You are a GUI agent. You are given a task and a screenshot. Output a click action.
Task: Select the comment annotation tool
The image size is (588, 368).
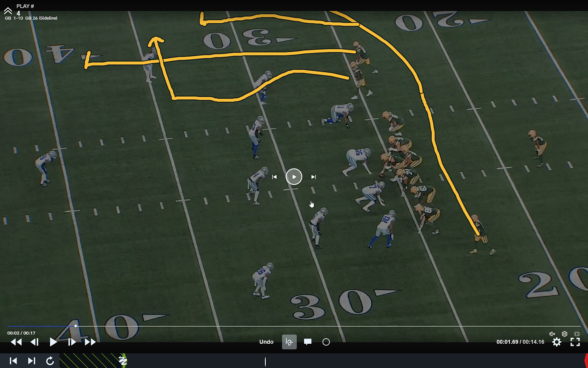point(308,342)
